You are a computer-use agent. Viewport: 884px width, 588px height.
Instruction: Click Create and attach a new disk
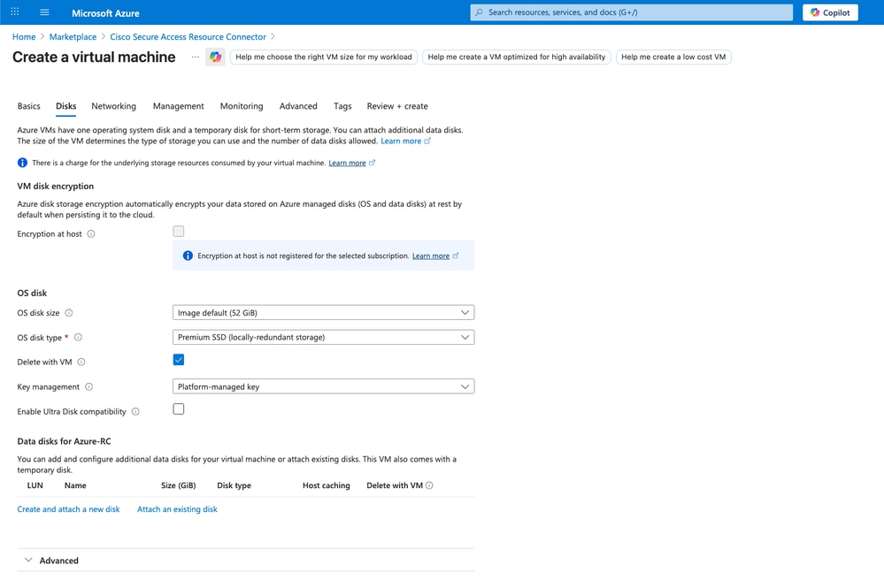pyautogui.click(x=68, y=509)
